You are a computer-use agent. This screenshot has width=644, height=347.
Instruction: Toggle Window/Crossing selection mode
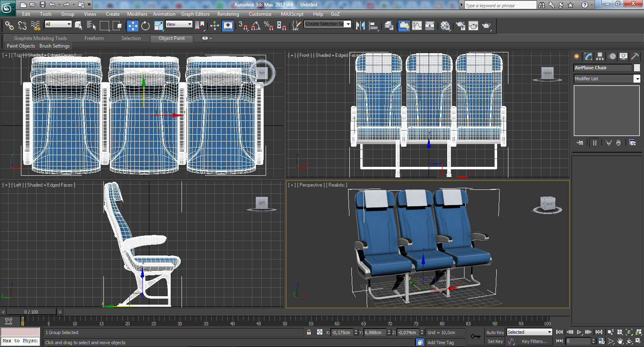point(118,26)
